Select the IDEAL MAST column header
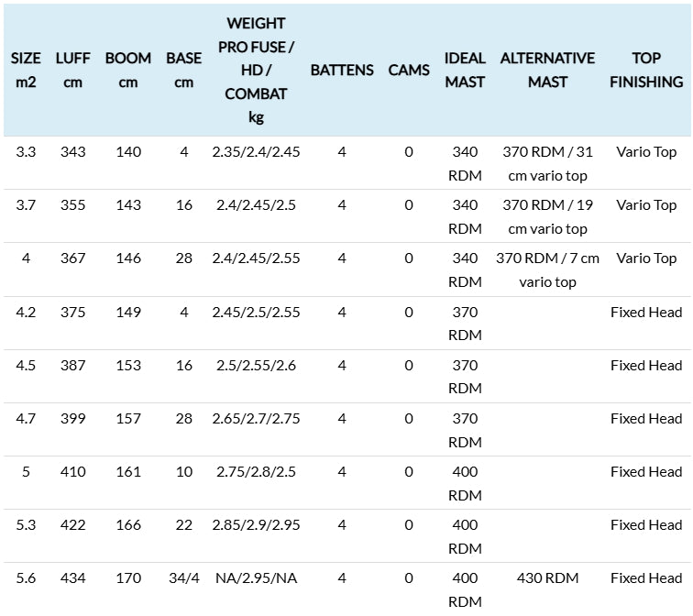 [x=465, y=70]
